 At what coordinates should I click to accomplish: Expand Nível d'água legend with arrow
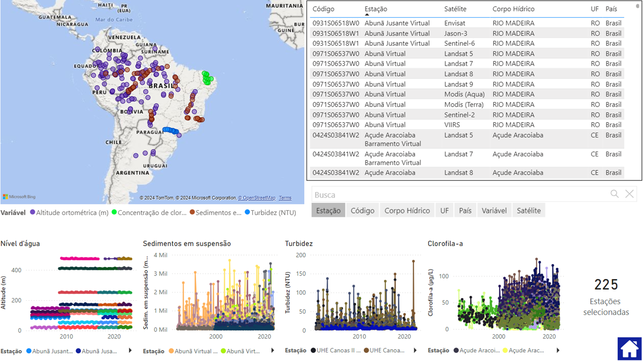(130, 350)
